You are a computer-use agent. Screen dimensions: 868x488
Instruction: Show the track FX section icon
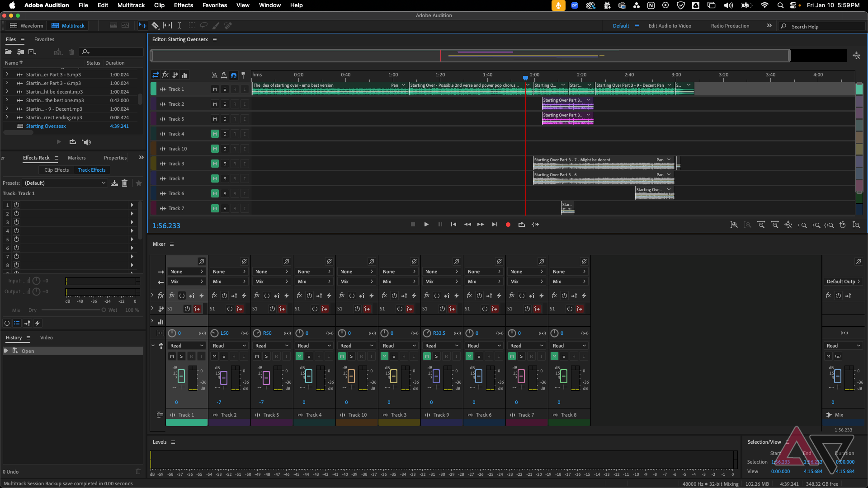pos(165,75)
